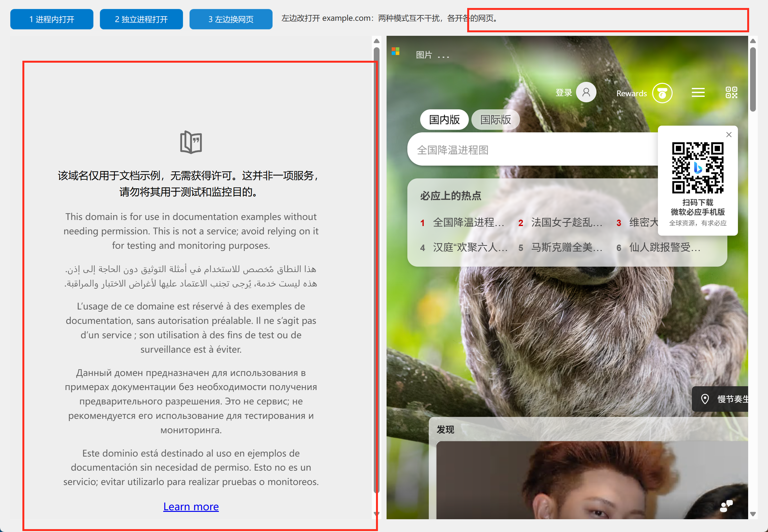Open the Learn more link
Viewport: 768px width, 532px height.
pyautogui.click(x=191, y=506)
